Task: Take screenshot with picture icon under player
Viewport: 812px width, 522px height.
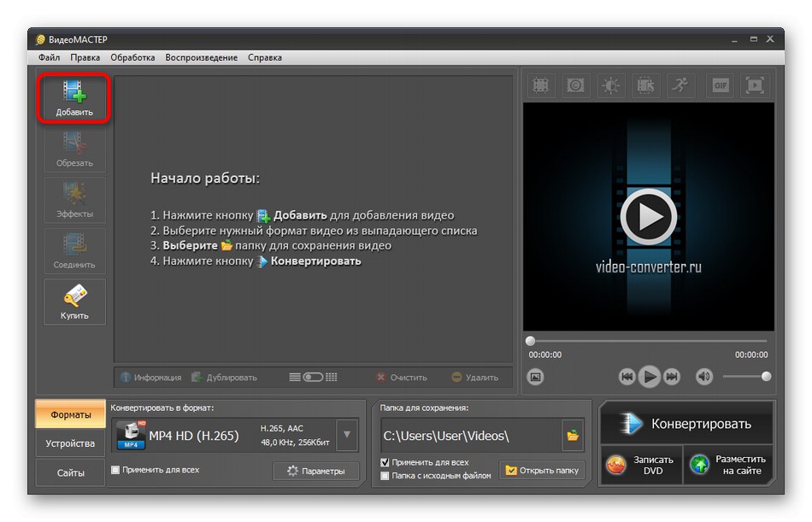Action: tap(535, 377)
